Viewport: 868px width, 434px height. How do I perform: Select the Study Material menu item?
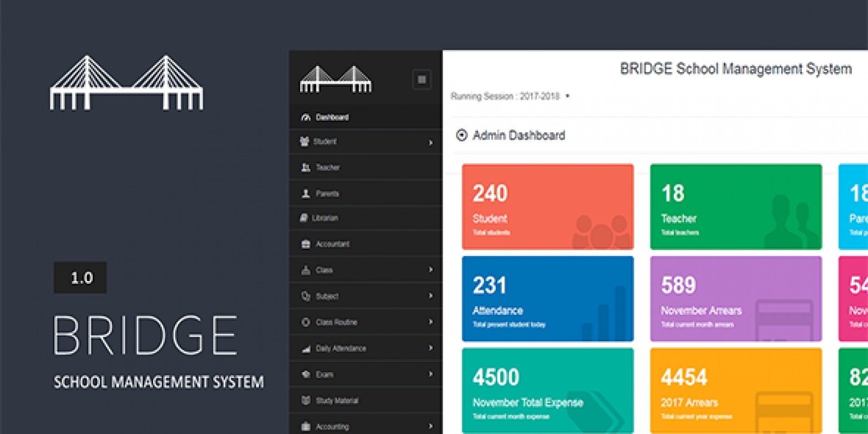pyautogui.click(x=366, y=400)
